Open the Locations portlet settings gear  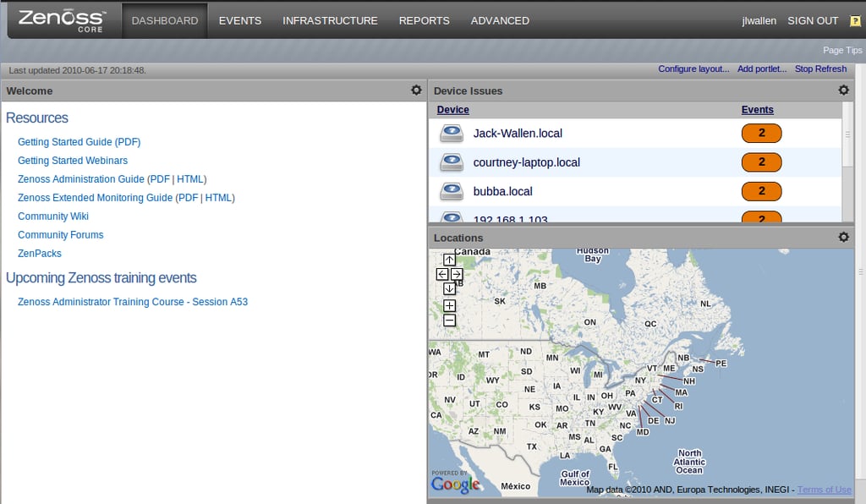pos(843,237)
